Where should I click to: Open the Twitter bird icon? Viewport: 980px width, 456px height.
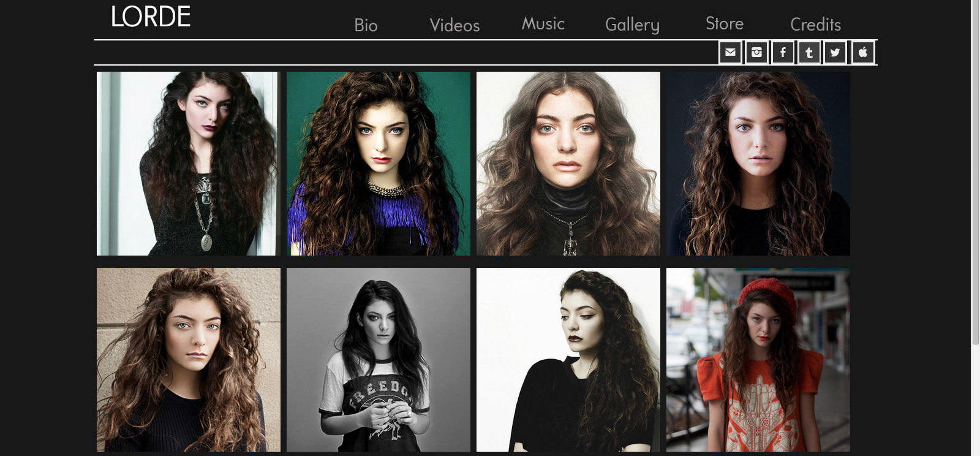pos(835,53)
